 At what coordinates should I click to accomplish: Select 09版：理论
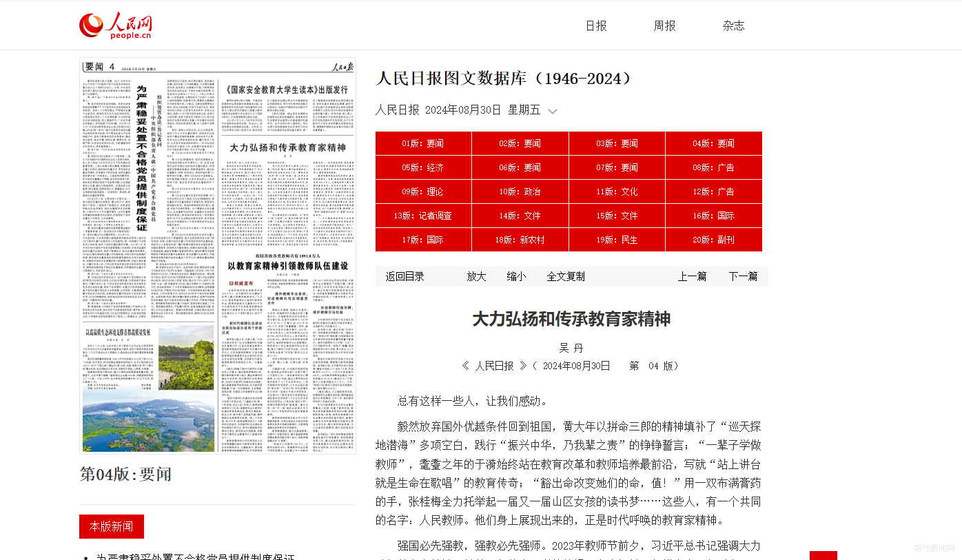click(423, 191)
